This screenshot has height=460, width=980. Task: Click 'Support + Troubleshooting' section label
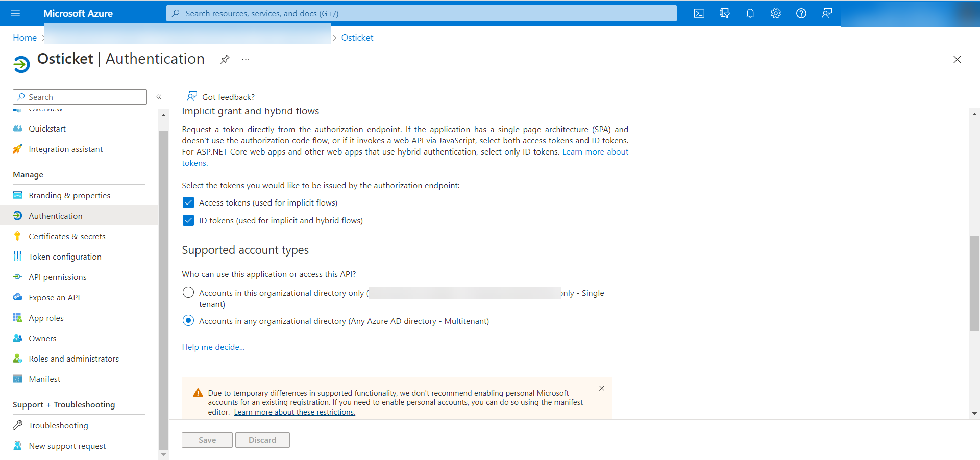(x=64, y=404)
